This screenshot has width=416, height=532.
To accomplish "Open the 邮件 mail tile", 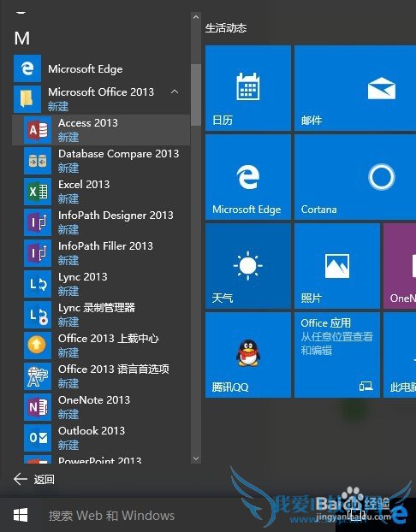I will point(355,88).
